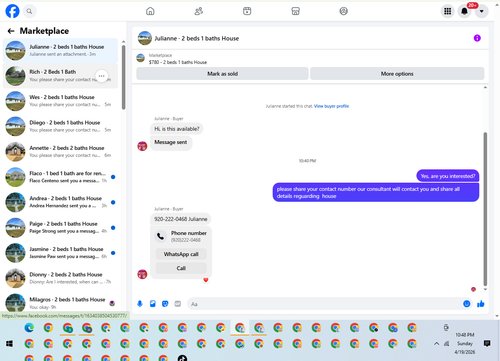
Task: Open Diiego conversation
Action: pos(60,126)
